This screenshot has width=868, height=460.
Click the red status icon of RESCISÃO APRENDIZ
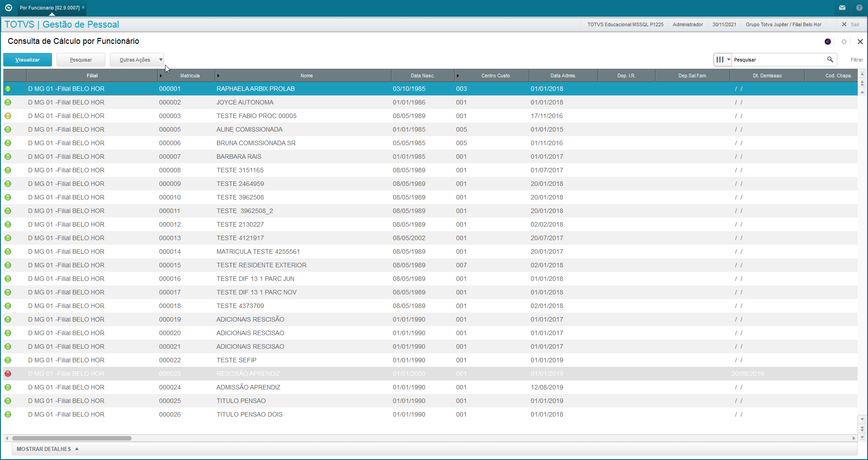8,374
